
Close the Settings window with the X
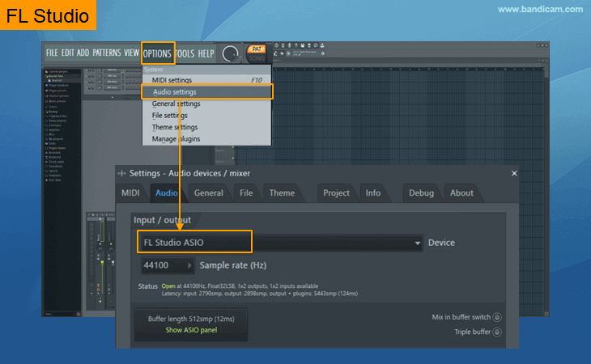514,174
